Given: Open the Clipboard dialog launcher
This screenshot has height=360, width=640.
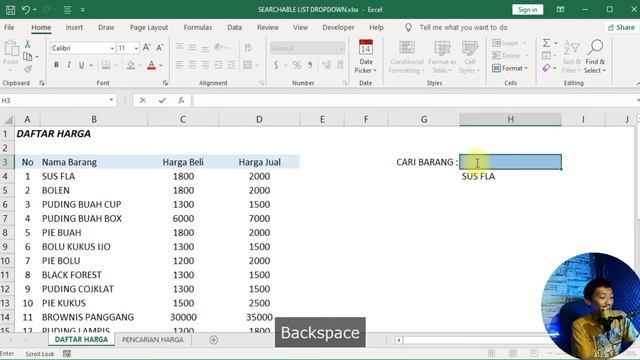Looking at the screenshot, I should coord(42,83).
